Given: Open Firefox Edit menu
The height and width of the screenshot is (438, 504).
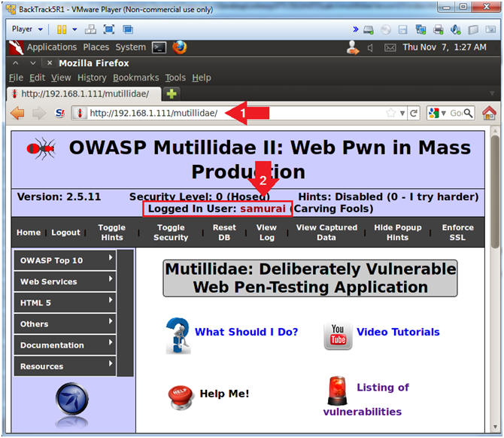Looking at the screenshot, I should pos(38,78).
